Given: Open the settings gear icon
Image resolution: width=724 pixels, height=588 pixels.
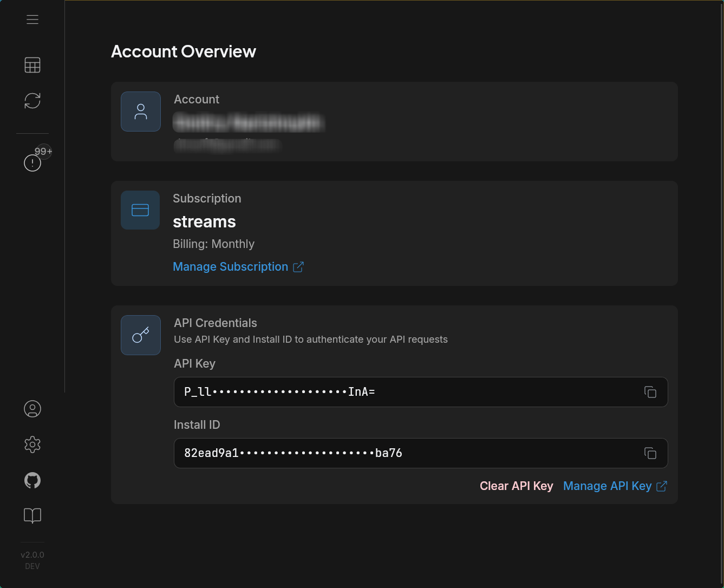Looking at the screenshot, I should pyautogui.click(x=32, y=445).
